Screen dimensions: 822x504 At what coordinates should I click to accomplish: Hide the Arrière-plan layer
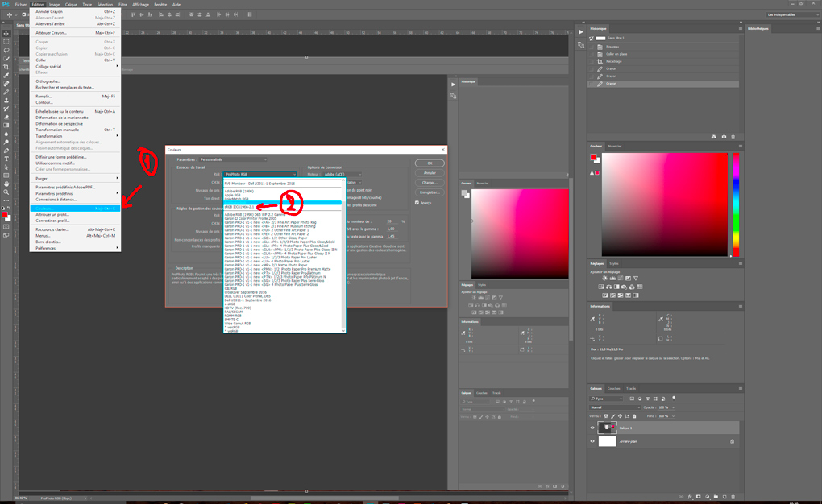pyautogui.click(x=593, y=442)
